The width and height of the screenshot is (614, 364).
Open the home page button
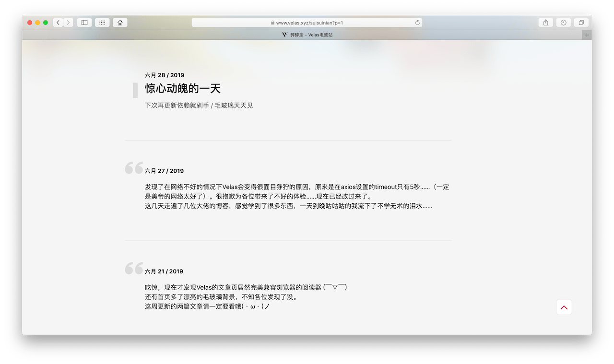point(120,23)
